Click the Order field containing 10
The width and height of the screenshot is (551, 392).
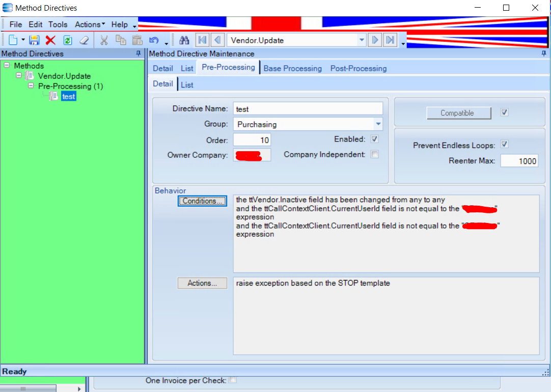(x=252, y=140)
